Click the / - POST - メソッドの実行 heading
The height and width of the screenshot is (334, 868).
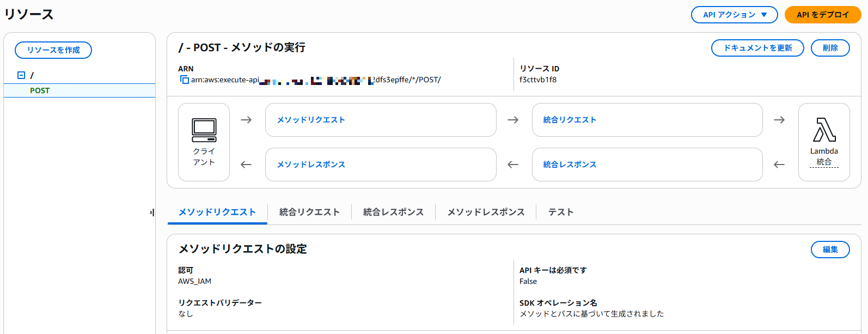242,47
